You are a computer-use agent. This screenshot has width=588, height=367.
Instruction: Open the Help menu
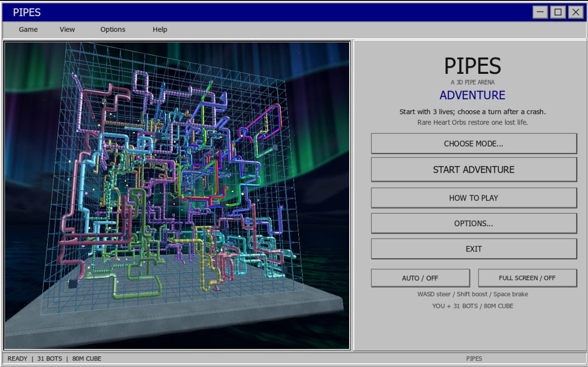pos(160,30)
